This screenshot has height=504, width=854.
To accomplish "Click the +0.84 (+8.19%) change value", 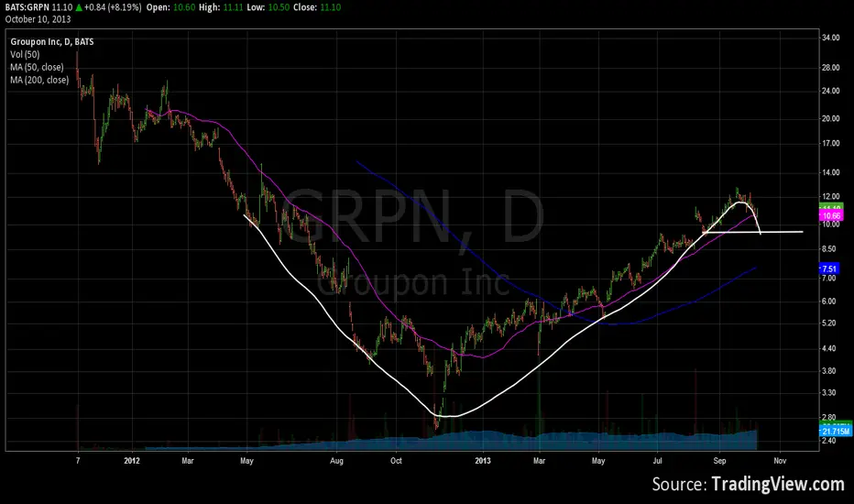I will click(113, 7).
